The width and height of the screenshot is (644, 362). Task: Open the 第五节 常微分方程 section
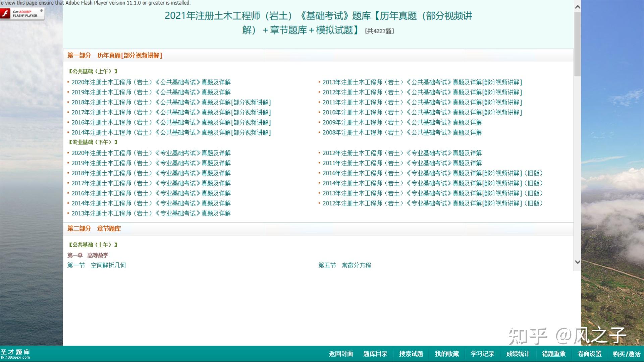345,265
